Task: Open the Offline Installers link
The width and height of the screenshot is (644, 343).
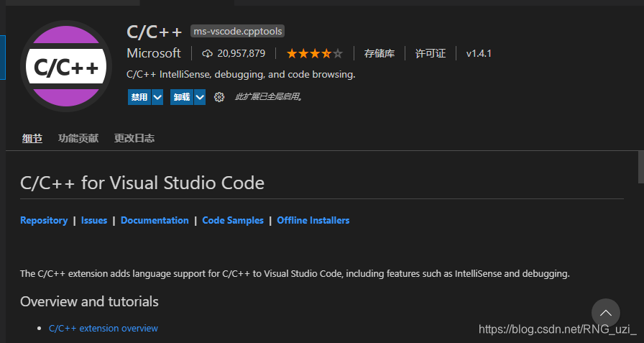Action: (x=313, y=220)
